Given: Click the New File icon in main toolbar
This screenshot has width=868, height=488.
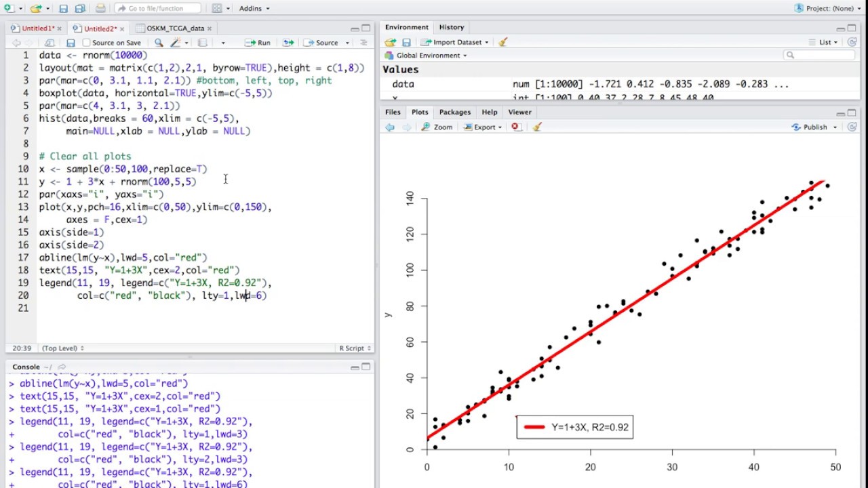Looking at the screenshot, I should point(8,8).
